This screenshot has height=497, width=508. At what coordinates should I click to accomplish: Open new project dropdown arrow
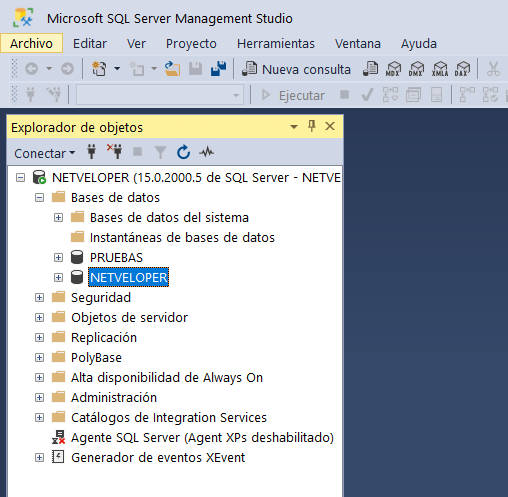(117, 69)
